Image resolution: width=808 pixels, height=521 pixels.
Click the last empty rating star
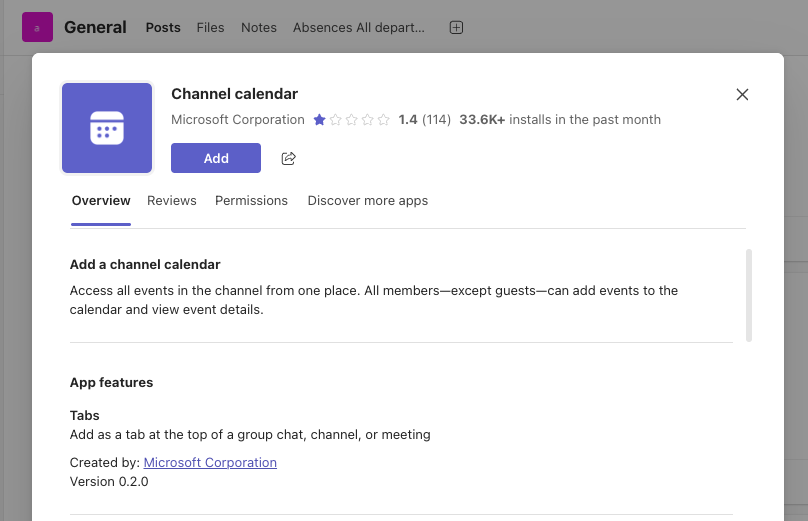coord(383,120)
